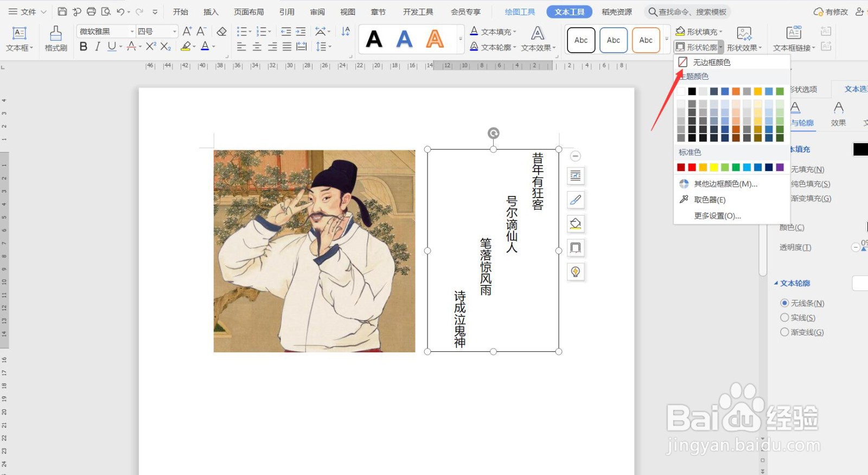Justify the text alignment
The height and width of the screenshot is (475, 868).
point(287,47)
